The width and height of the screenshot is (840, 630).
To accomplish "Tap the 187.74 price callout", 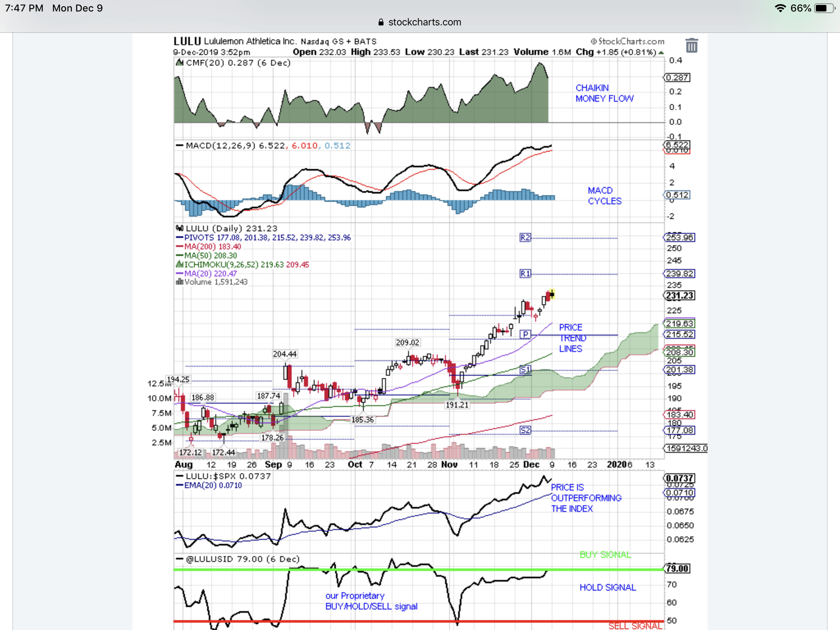I will (x=268, y=396).
